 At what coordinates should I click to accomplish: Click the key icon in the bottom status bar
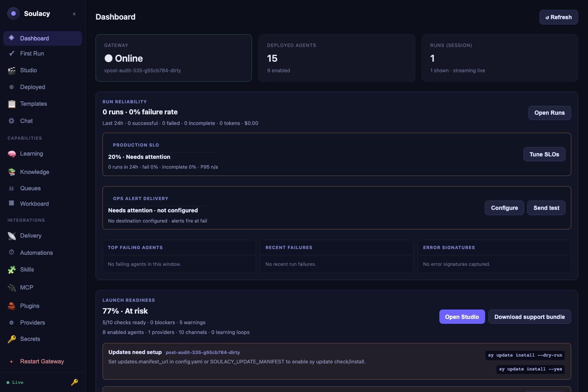click(x=74, y=382)
